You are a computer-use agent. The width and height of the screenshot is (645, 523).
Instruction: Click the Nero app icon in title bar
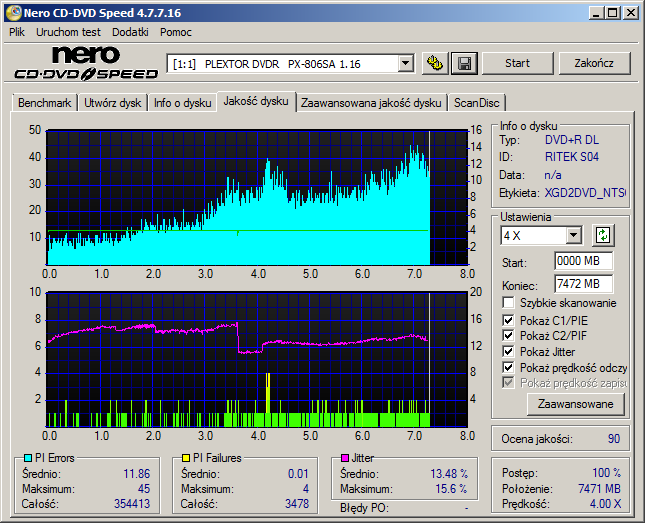[13, 13]
